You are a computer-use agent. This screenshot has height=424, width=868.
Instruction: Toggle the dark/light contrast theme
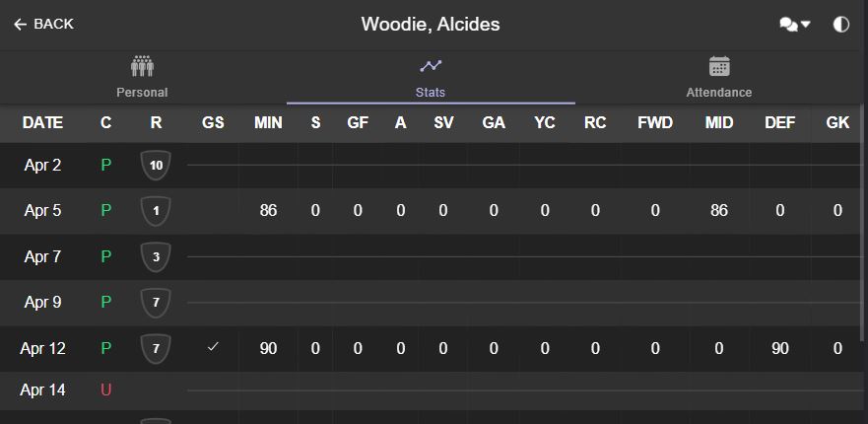[840, 25]
